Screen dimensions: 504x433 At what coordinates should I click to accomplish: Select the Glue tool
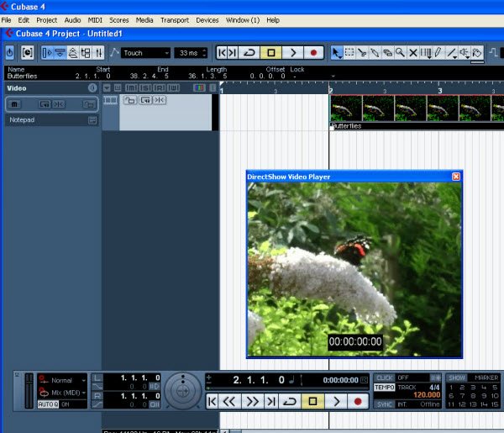[x=375, y=52]
